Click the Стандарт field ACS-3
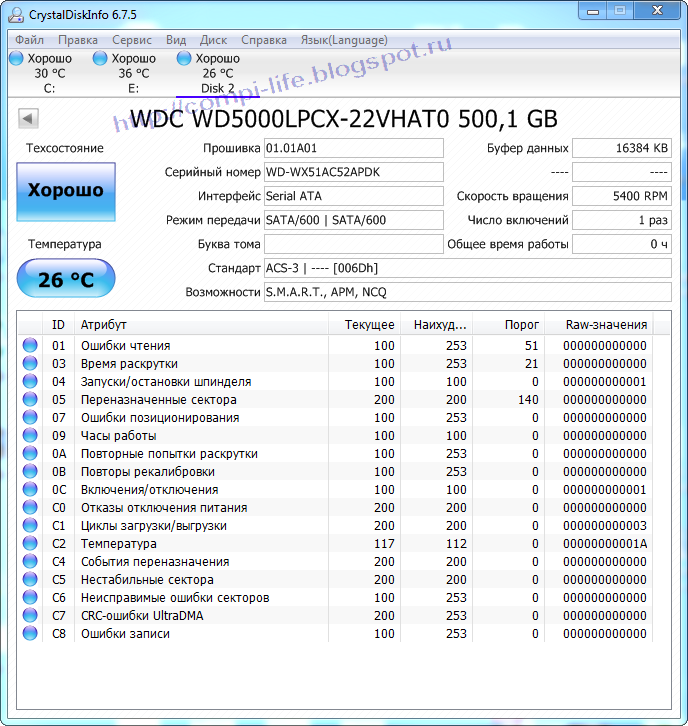The height and width of the screenshot is (726, 688). [468, 268]
